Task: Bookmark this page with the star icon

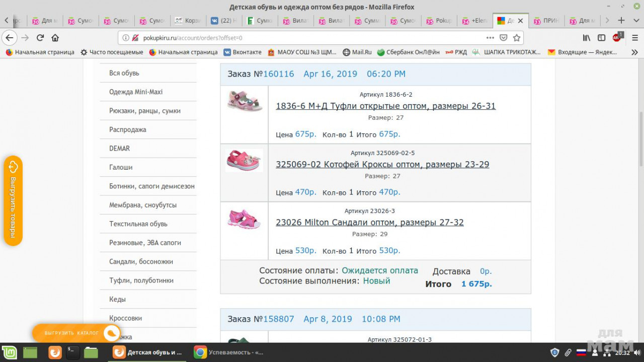Action: point(516,38)
